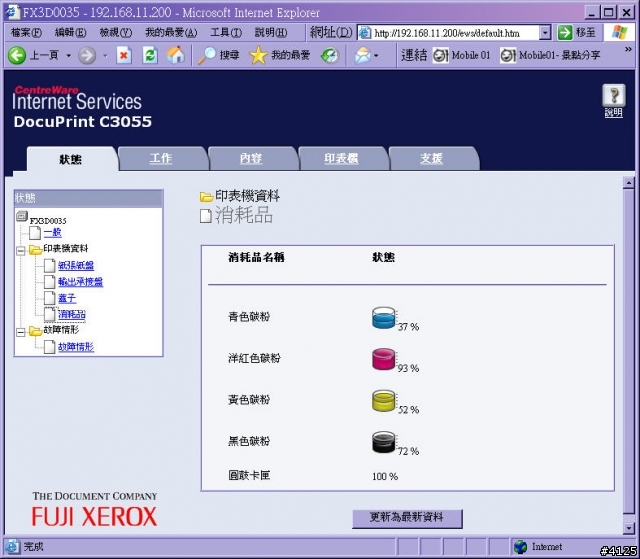The image size is (640, 559).
Task: Open the 工具(T) menu
Action: coord(226,33)
